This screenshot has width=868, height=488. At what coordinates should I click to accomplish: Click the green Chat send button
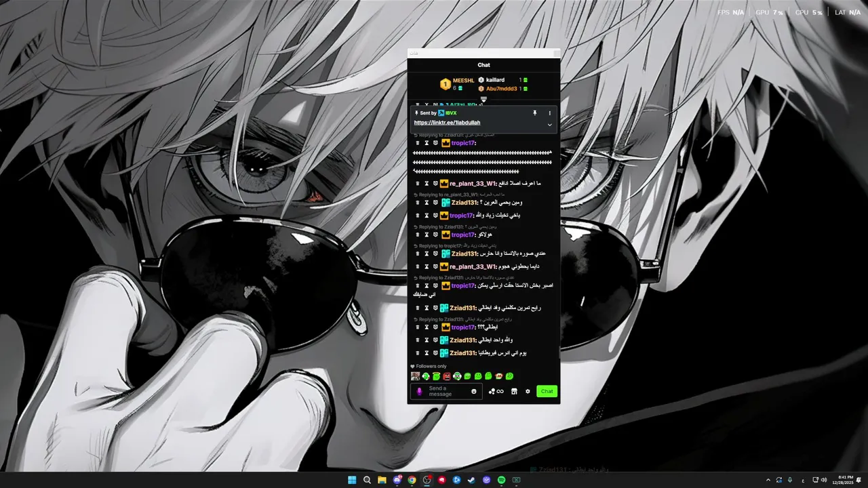[547, 391]
